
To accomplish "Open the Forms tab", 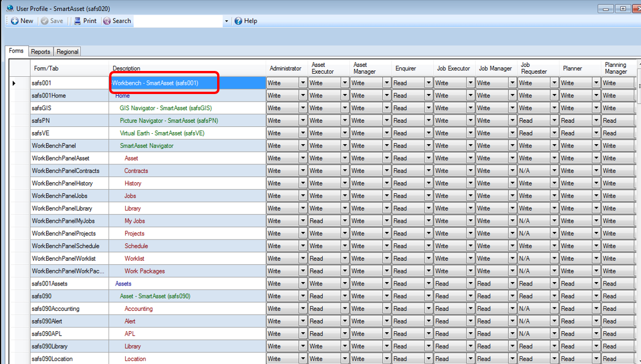I will 16,51.
